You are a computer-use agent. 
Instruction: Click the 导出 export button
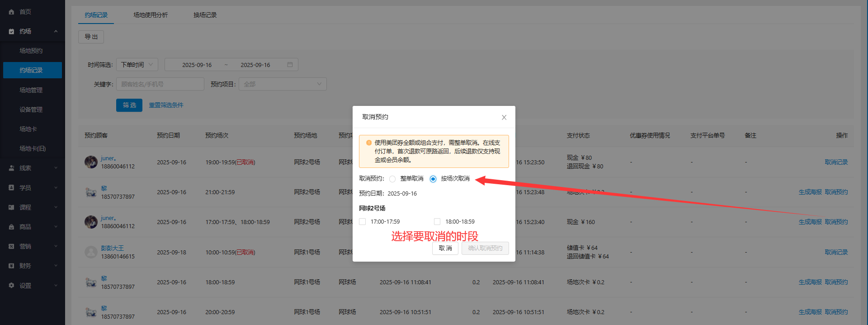(91, 37)
